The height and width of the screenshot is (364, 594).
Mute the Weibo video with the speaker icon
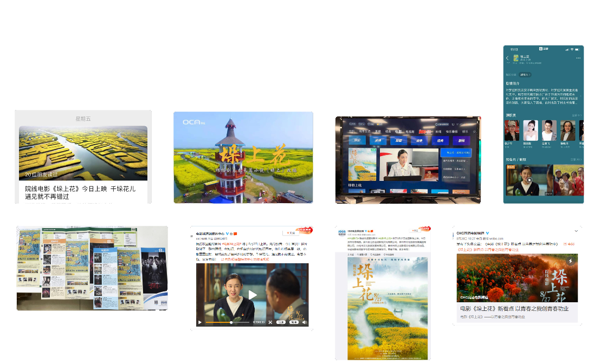point(304,322)
